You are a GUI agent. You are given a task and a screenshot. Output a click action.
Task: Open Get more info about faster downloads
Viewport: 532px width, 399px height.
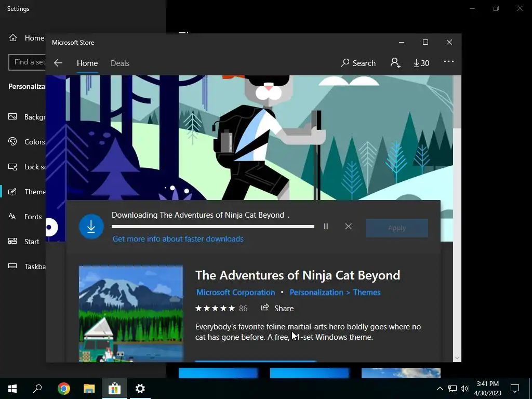pos(178,239)
